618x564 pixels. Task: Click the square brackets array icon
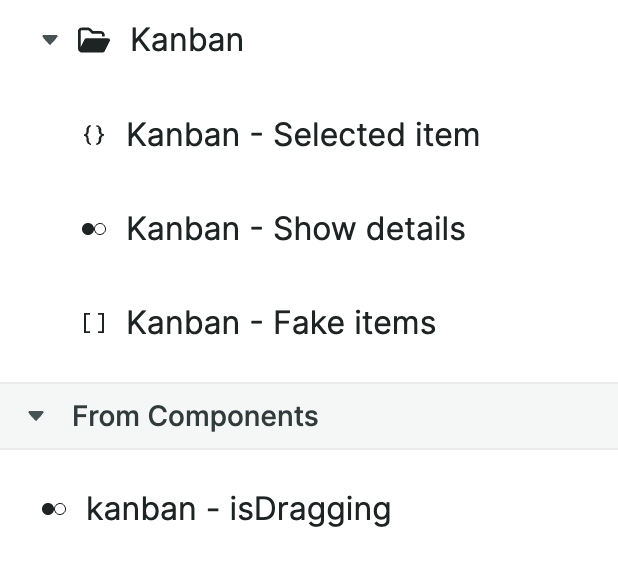point(93,324)
